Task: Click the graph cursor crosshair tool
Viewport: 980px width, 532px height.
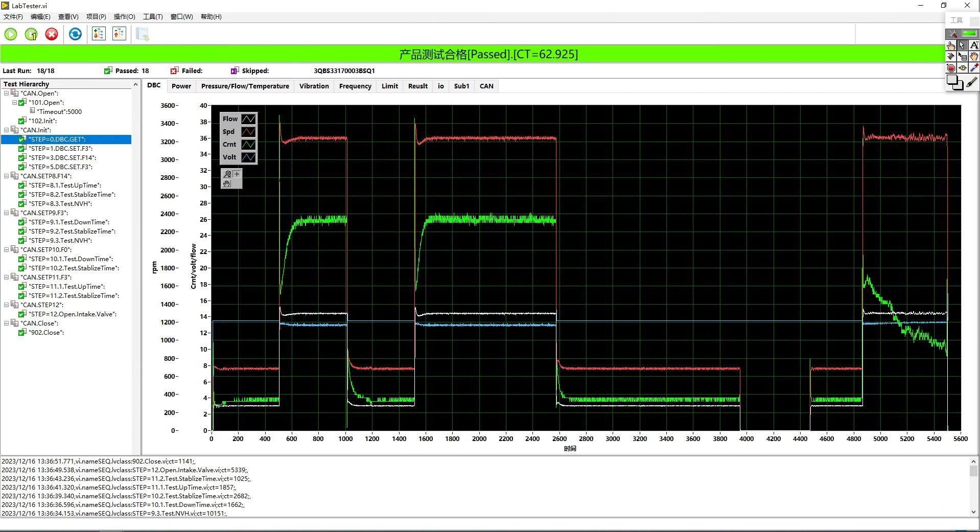Action: click(236, 174)
